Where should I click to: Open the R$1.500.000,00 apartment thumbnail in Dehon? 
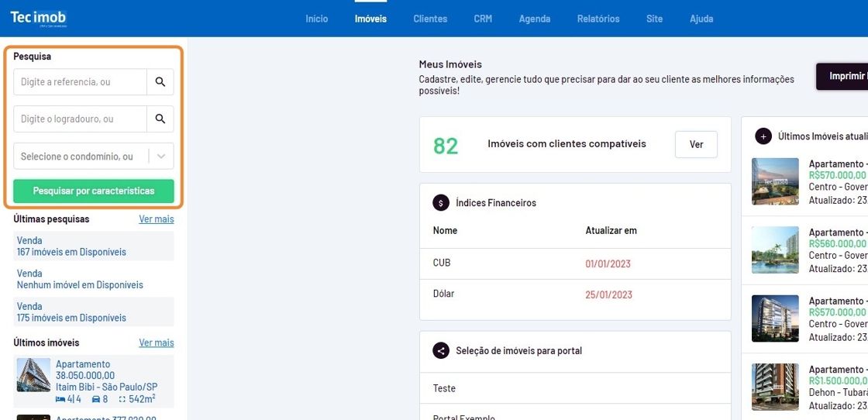pos(775,386)
